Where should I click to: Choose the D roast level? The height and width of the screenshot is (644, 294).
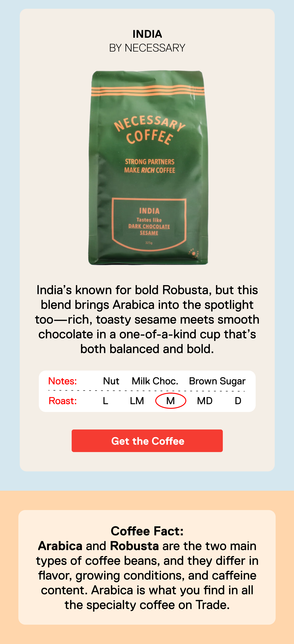point(238,401)
